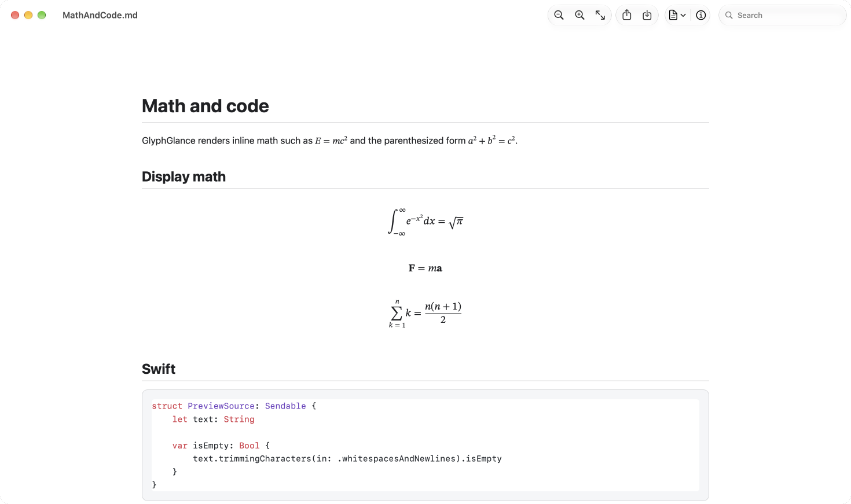Show the document info inspector
851x504 pixels.
click(701, 15)
